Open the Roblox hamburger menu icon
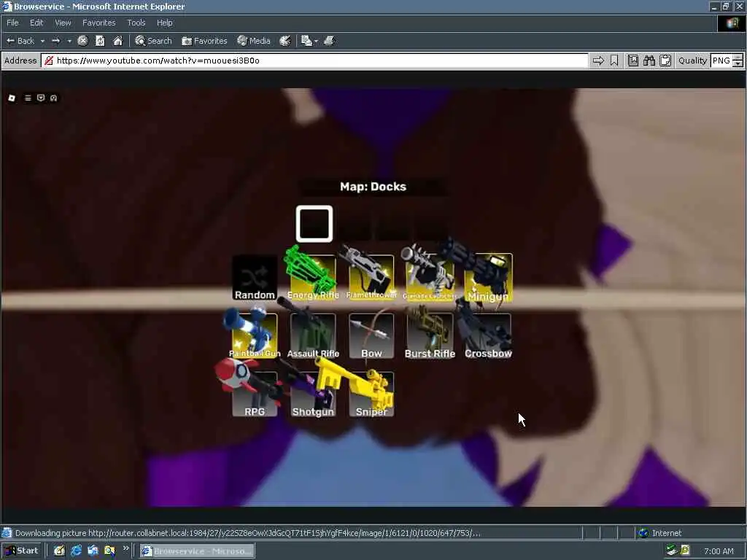The width and height of the screenshot is (747, 560). 28,98
